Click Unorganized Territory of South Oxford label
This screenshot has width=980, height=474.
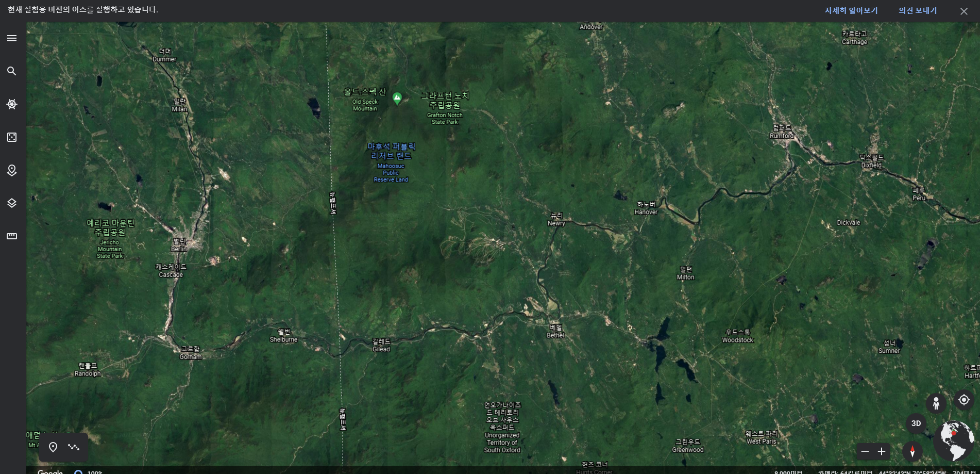(x=502, y=428)
